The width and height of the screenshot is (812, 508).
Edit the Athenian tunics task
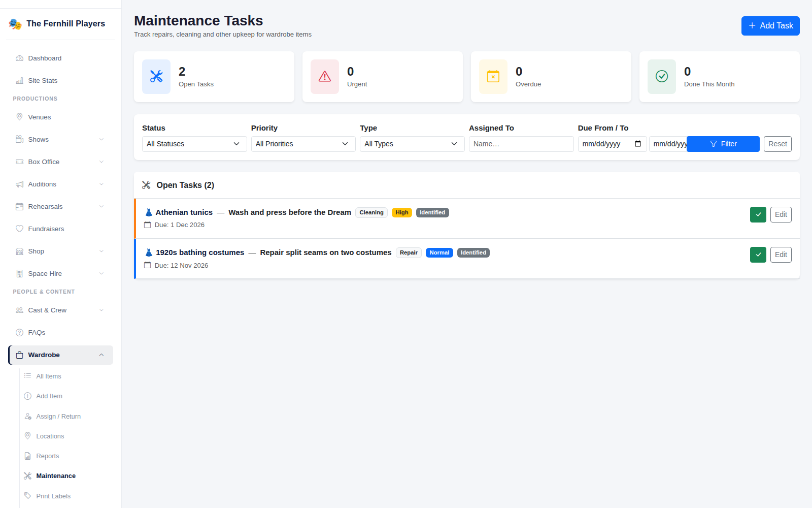781,215
